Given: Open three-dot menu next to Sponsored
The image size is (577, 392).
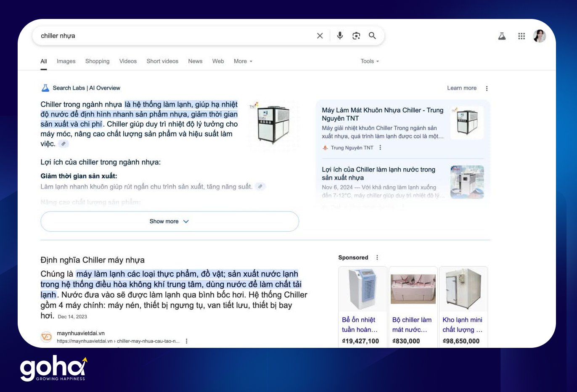Looking at the screenshot, I should [377, 257].
